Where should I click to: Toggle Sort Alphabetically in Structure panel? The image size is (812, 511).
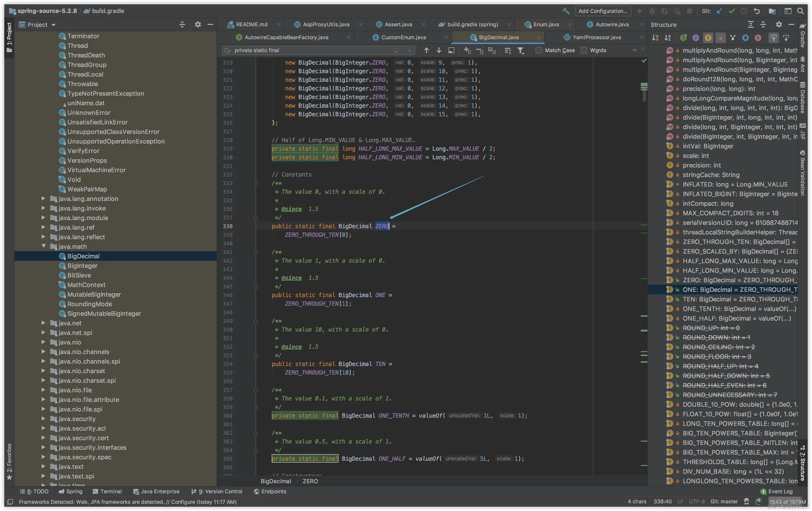pyautogui.click(x=667, y=38)
